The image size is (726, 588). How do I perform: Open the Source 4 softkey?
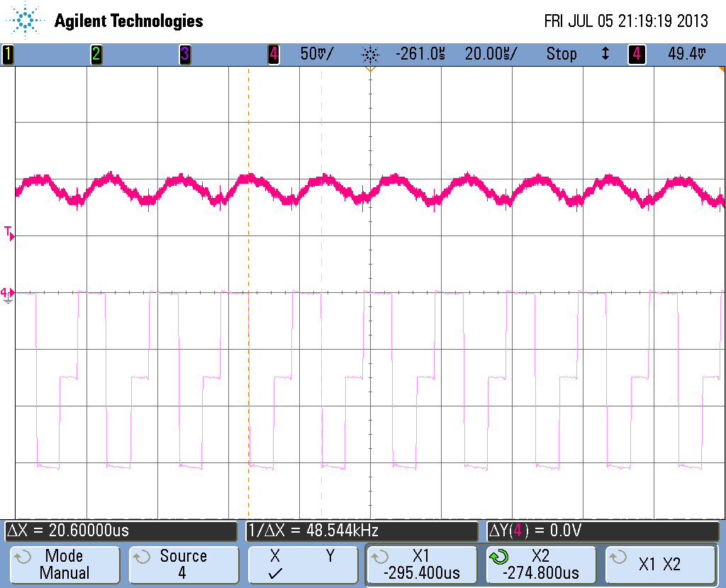point(184,565)
